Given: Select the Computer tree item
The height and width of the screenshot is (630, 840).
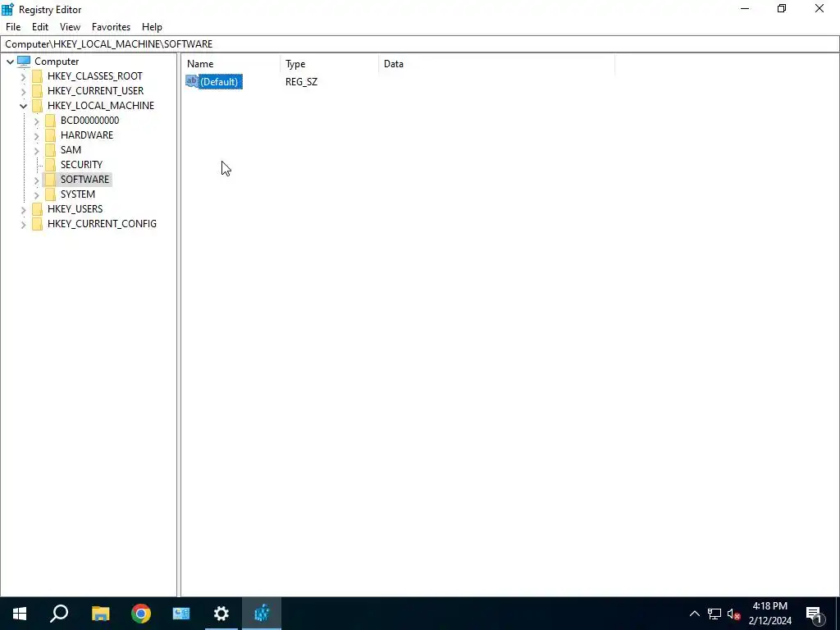Looking at the screenshot, I should coord(57,62).
